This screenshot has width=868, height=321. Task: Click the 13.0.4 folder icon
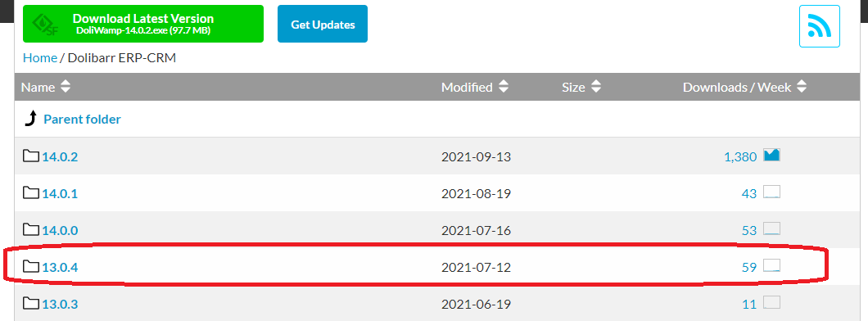[x=31, y=267]
